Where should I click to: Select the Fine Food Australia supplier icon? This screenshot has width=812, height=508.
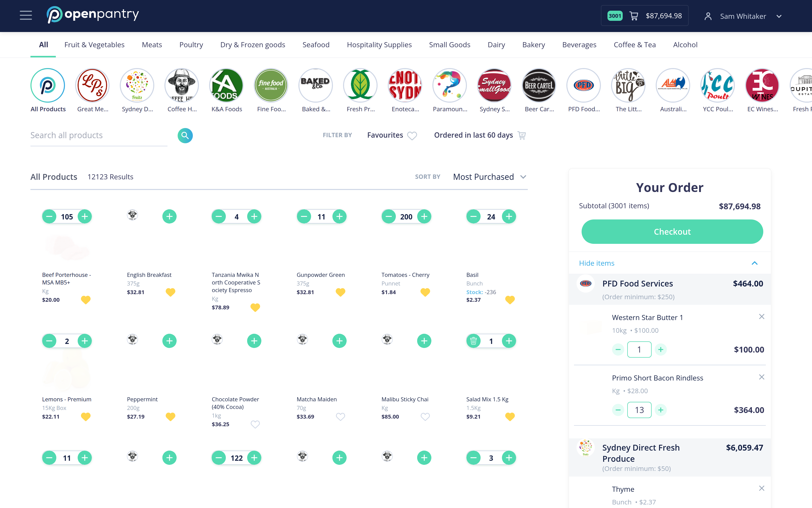[x=271, y=85]
